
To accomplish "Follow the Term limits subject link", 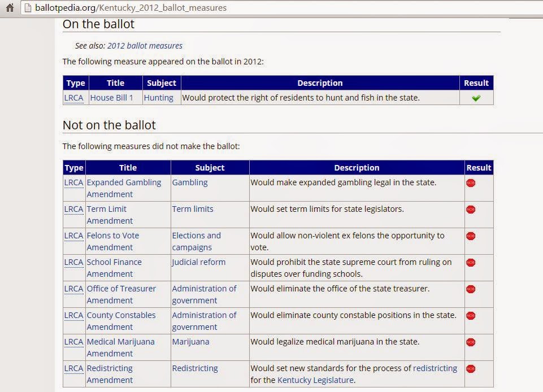I will coord(193,209).
